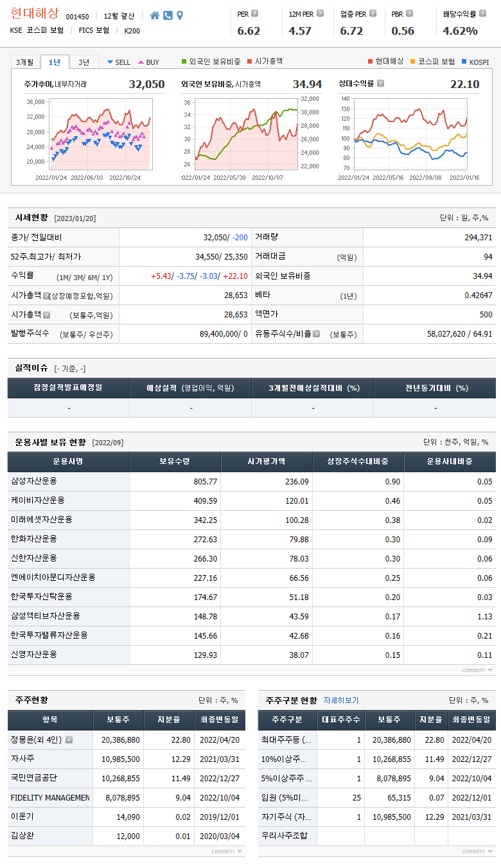This screenshot has width=501, height=868.
Task: Open help icon next to PER
Action: coord(255,13)
